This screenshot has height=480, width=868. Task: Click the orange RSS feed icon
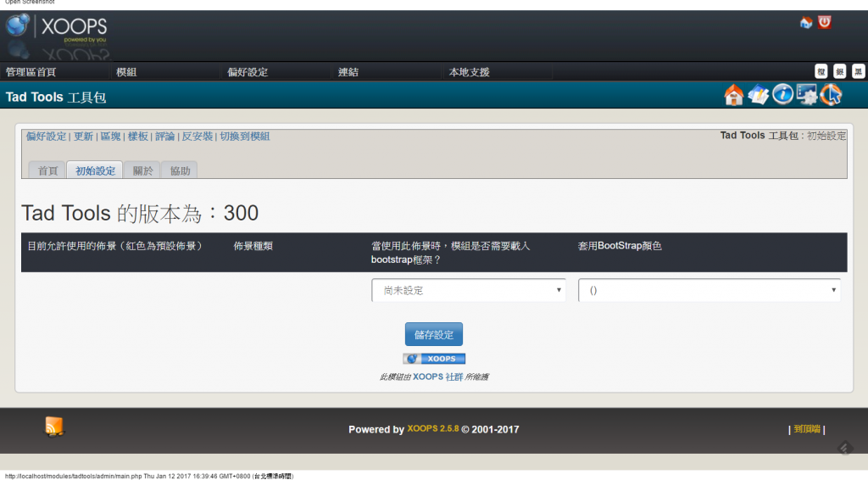pos(54,427)
